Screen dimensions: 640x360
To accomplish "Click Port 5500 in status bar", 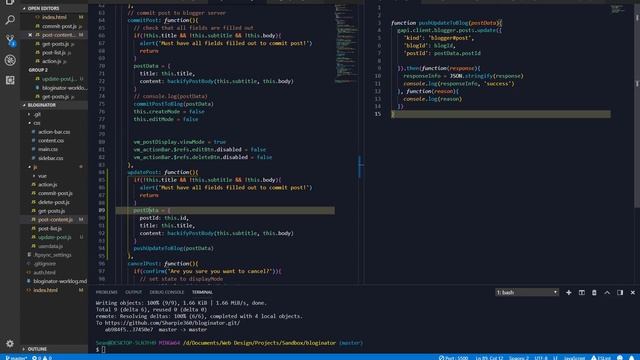I will [453, 358].
